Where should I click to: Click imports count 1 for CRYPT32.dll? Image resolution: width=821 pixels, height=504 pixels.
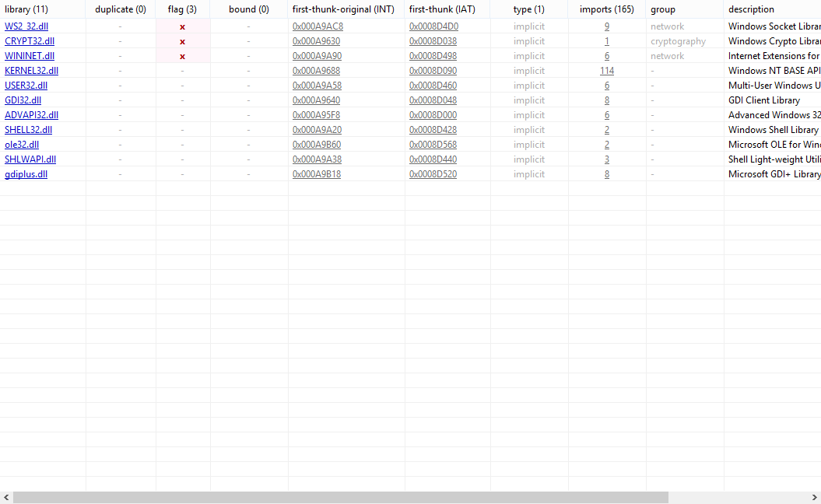tap(607, 40)
